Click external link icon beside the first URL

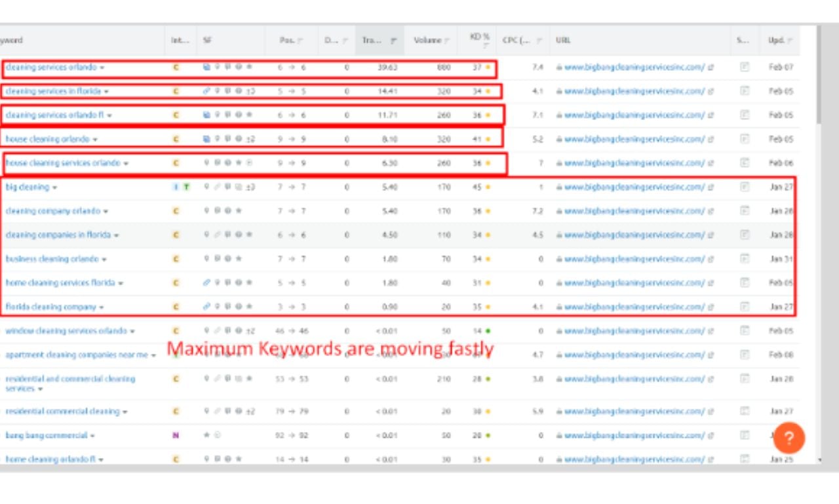point(712,67)
